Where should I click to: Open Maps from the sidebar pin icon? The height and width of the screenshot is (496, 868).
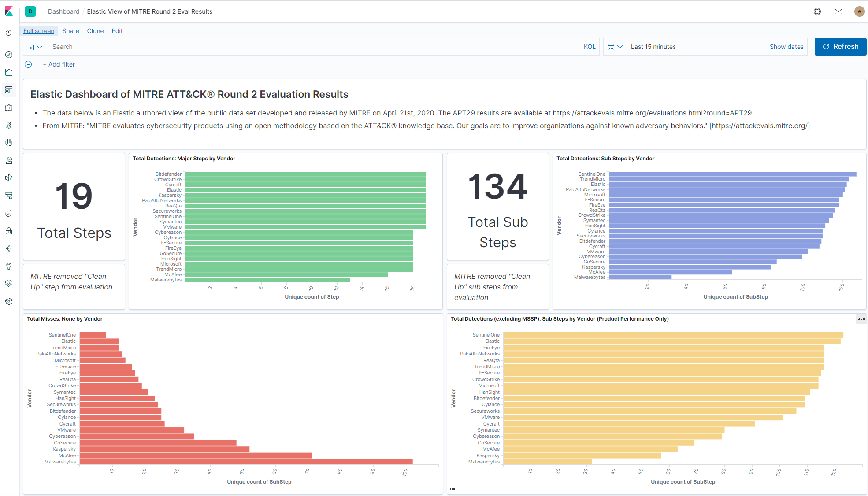(9, 125)
